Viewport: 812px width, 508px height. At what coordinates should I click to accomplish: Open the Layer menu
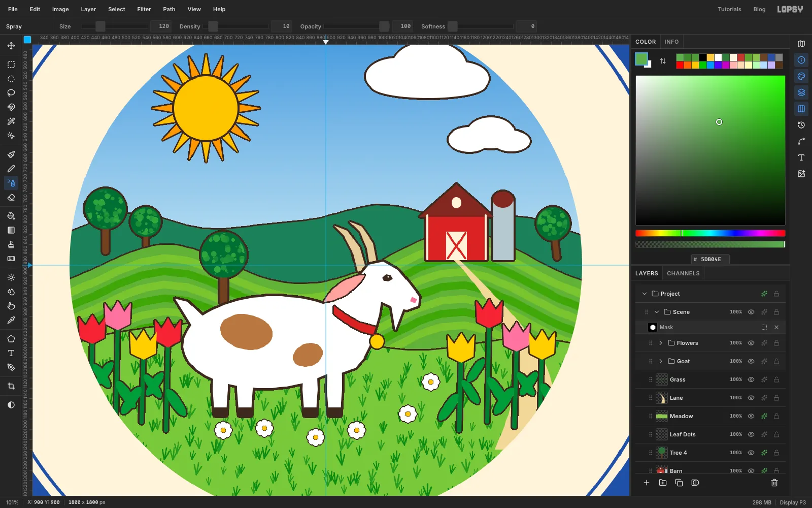pos(88,9)
